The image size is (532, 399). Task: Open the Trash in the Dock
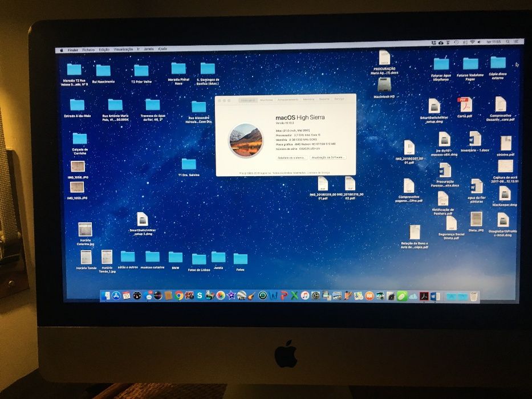[x=474, y=296]
